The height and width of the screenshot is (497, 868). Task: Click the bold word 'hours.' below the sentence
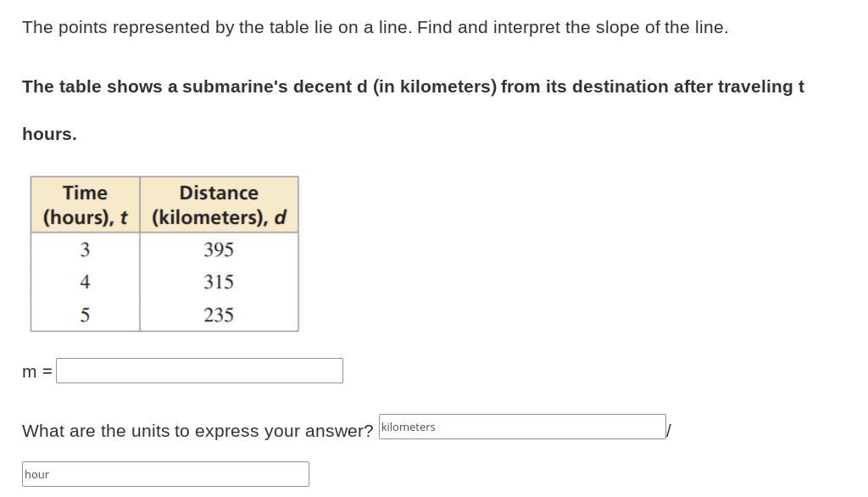click(x=49, y=134)
